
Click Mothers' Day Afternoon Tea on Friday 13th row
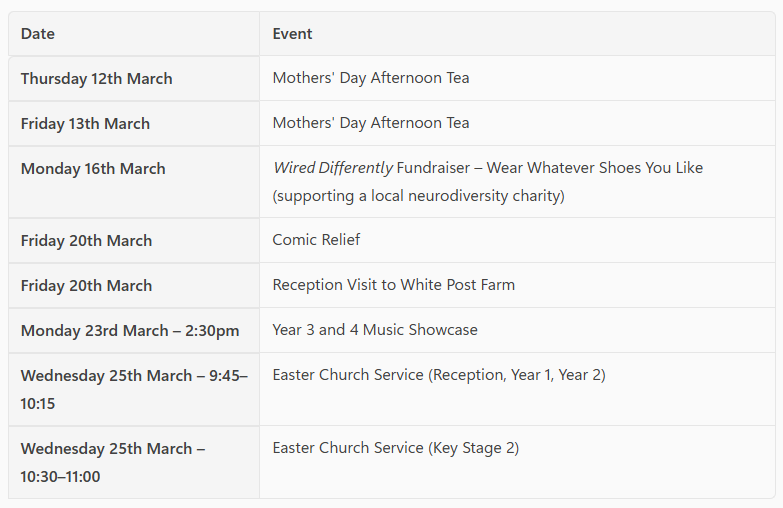(370, 123)
